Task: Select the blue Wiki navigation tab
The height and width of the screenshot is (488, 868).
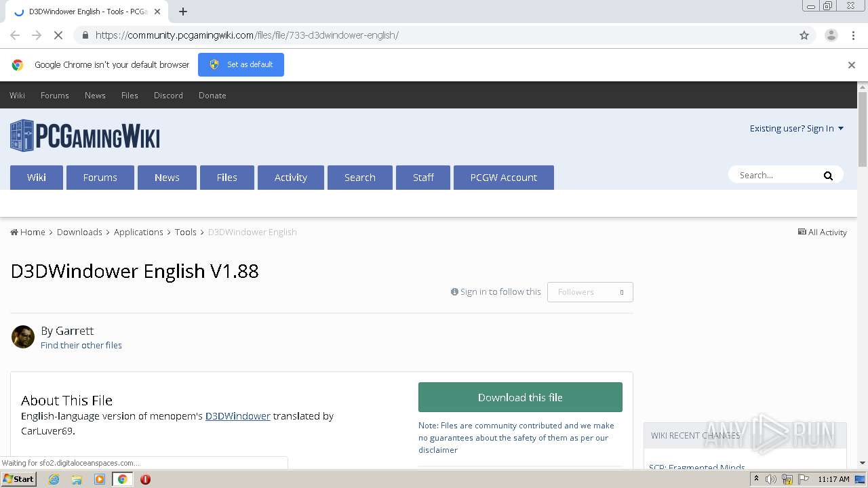Action: click(37, 178)
